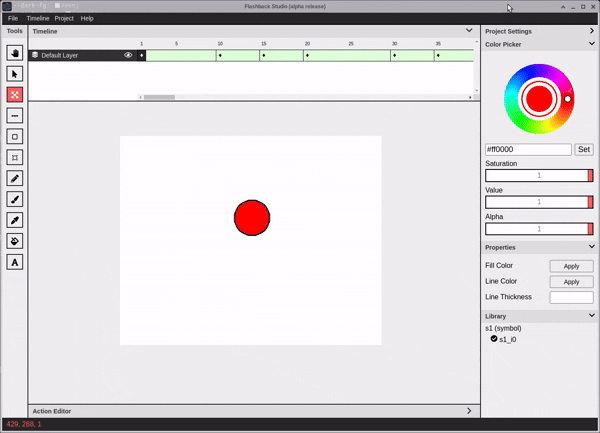Click frame number 5 on timeline ruler
This screenshot has height=433, width=600.
pos(176,44)
